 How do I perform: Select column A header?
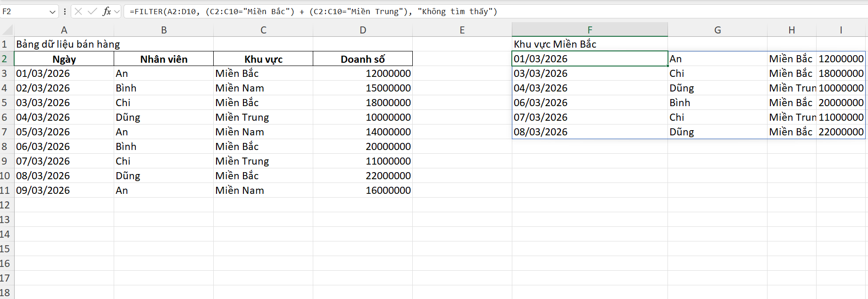click(64, 30)
